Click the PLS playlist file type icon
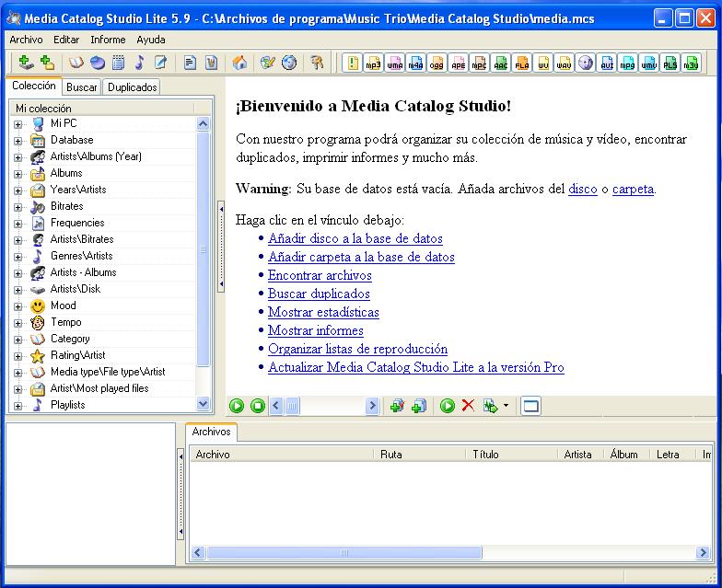 670,63
